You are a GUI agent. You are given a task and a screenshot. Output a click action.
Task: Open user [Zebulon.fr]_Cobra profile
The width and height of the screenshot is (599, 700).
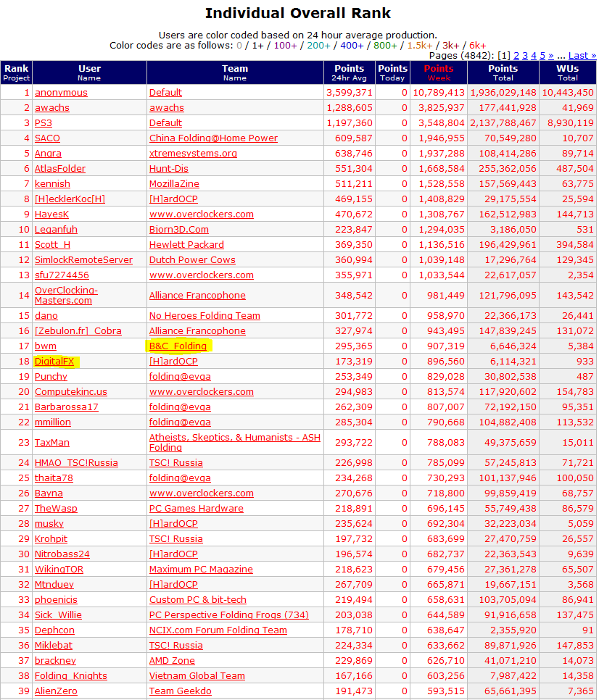point(78,331)
